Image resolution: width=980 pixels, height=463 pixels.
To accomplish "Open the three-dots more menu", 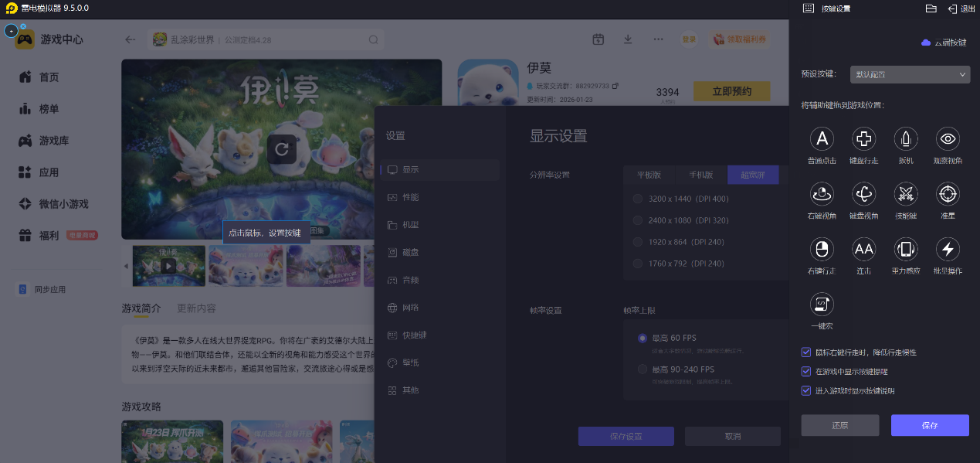I will (x=658, y=39).
